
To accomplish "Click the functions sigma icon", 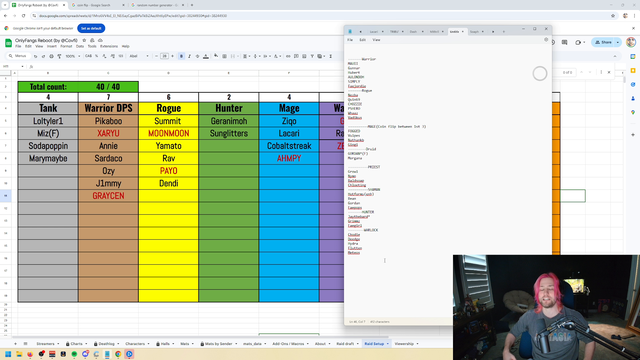I will coord(331,56).
